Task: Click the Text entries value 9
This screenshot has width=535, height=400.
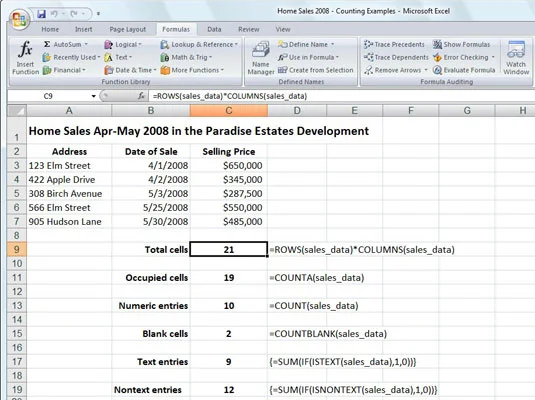Action: click(229, 362)
